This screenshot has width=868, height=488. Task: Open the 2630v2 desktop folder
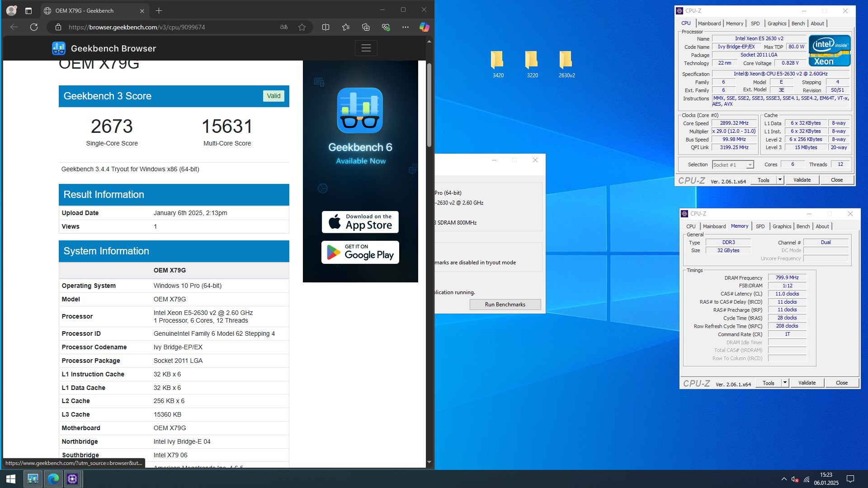pos(566,64)
